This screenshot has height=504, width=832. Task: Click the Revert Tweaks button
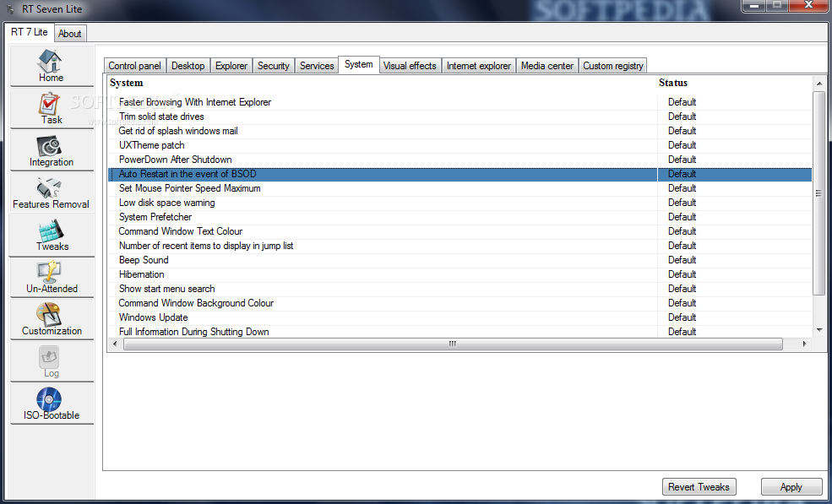[699, 487]
